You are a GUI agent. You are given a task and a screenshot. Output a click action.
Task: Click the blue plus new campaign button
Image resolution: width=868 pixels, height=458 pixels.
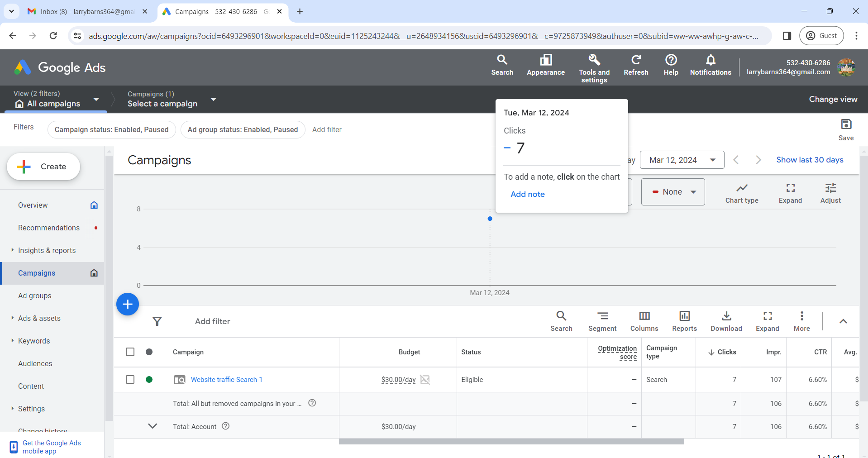tap(128, 304)
